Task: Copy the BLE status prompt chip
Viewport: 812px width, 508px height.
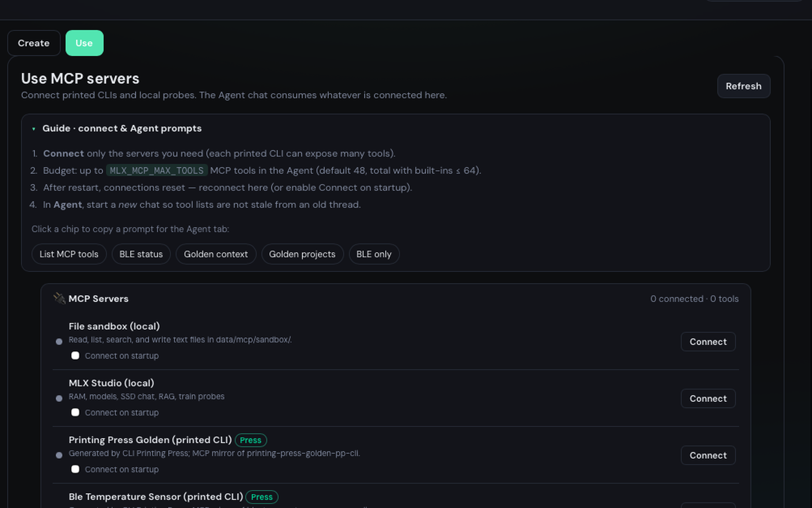Action: click(141, 254)
